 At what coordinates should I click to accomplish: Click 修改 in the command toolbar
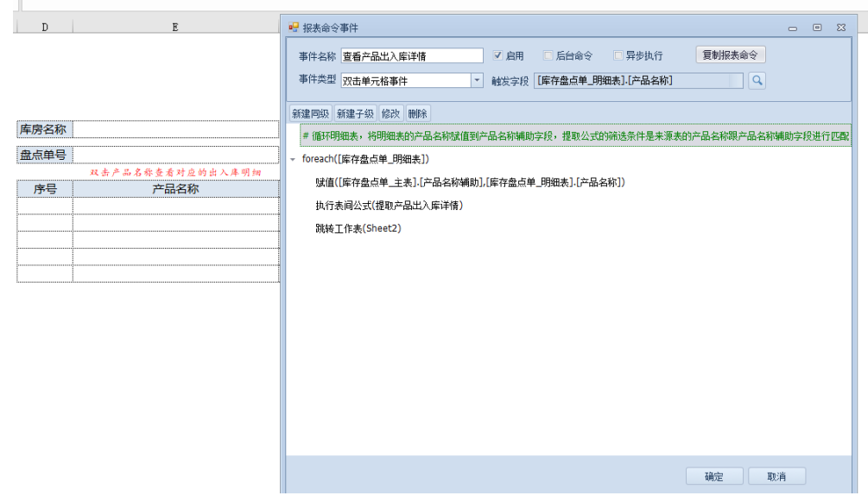point(390,113)
